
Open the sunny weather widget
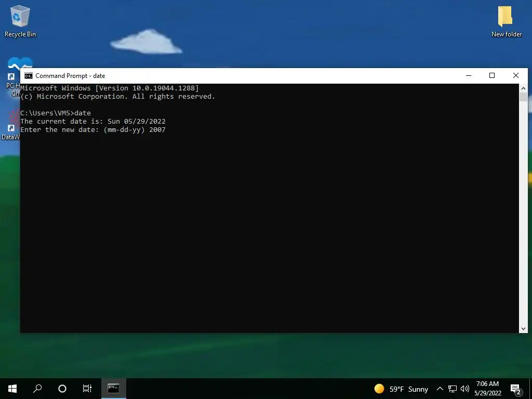click(401, 389)
